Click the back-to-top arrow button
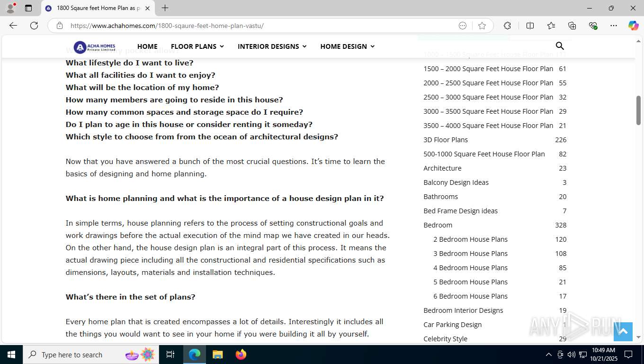 [x=623, y=331]
